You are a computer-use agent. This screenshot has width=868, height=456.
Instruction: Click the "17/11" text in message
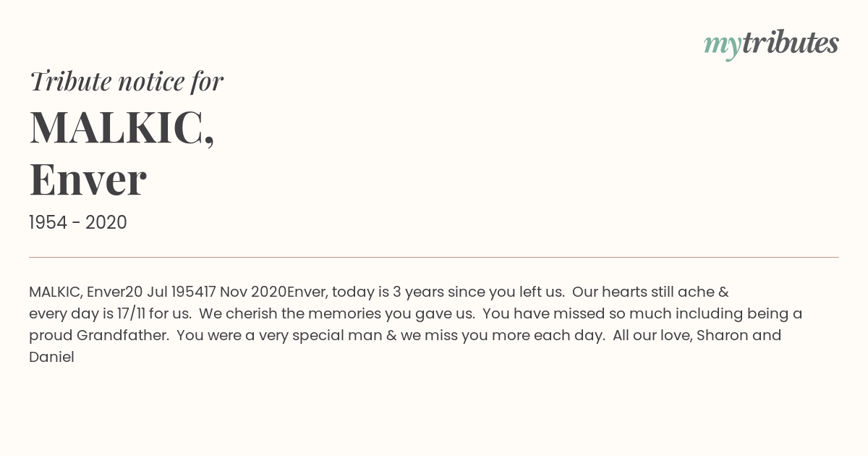coord(132,314)
